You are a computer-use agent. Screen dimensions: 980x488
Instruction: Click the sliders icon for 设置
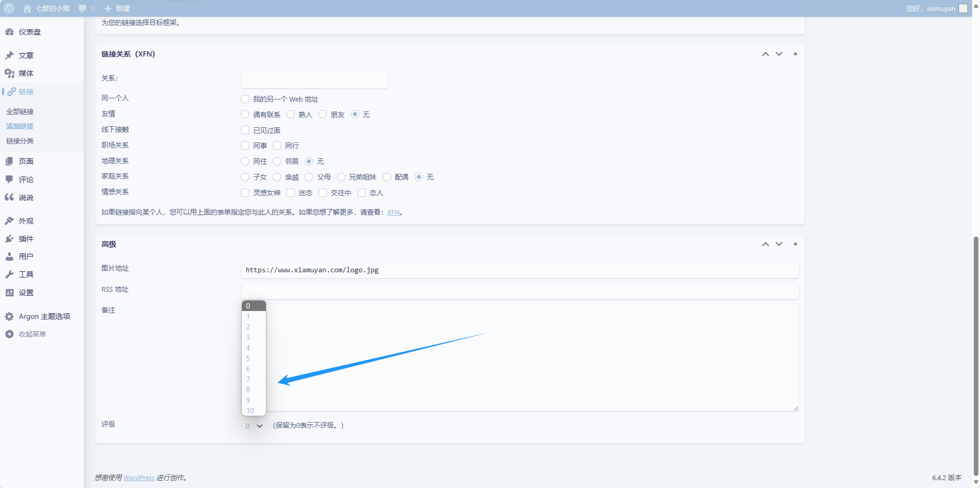(9, 293)
